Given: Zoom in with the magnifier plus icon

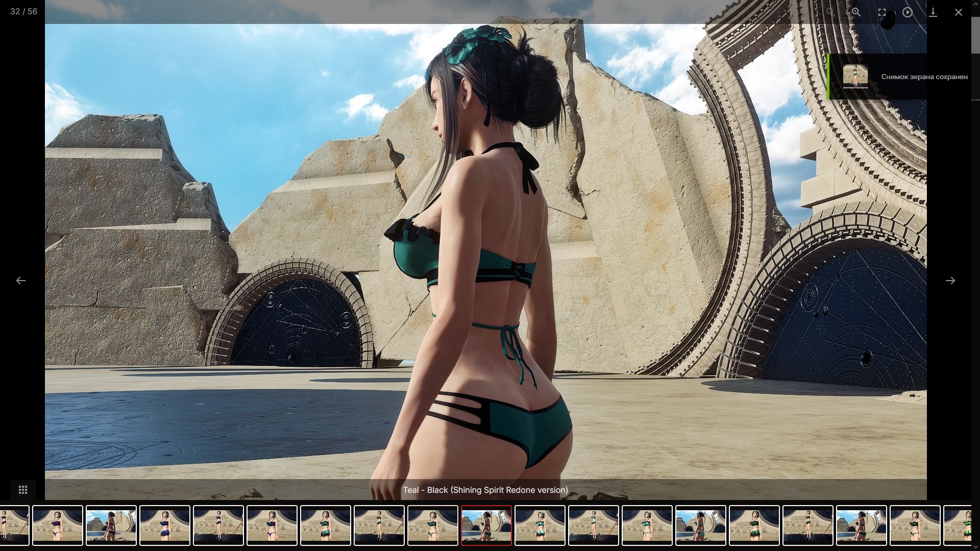Looking at the screenshot, I should 856,12.
